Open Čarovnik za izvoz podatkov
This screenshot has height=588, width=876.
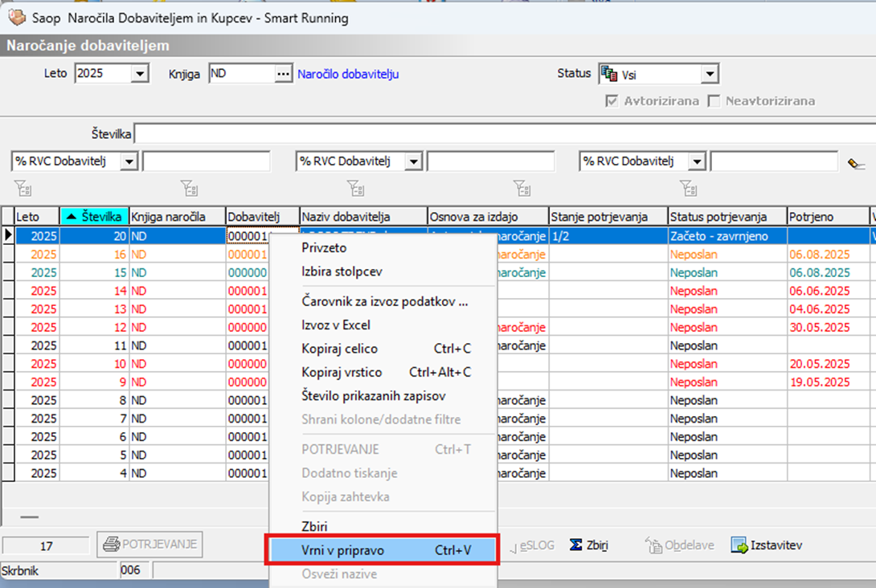383,301
